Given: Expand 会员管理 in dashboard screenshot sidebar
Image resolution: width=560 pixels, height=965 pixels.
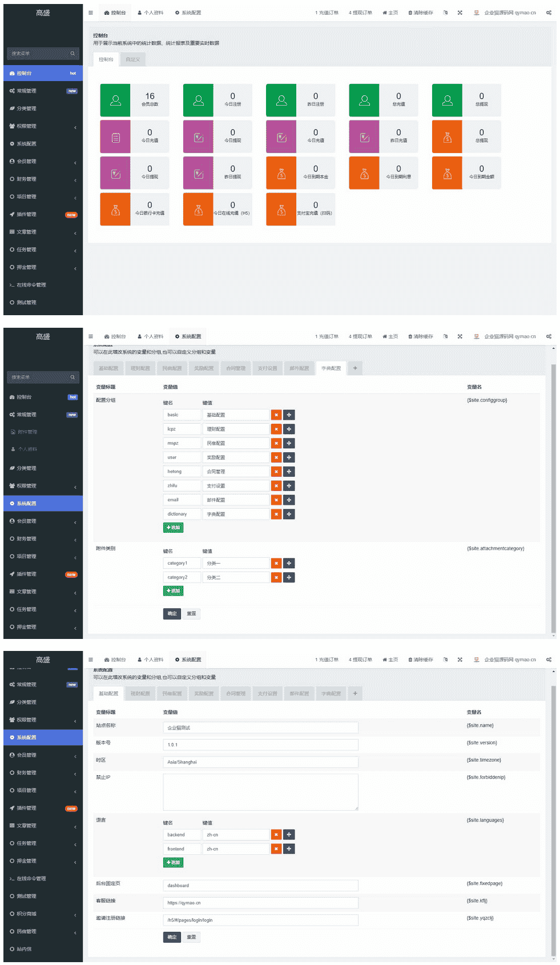Looking at the screenshot, I should tap(43, 162).
